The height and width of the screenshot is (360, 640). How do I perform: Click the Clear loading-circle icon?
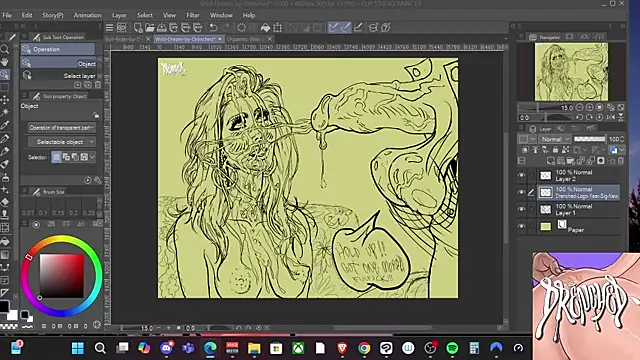click(x=242, y=27)
